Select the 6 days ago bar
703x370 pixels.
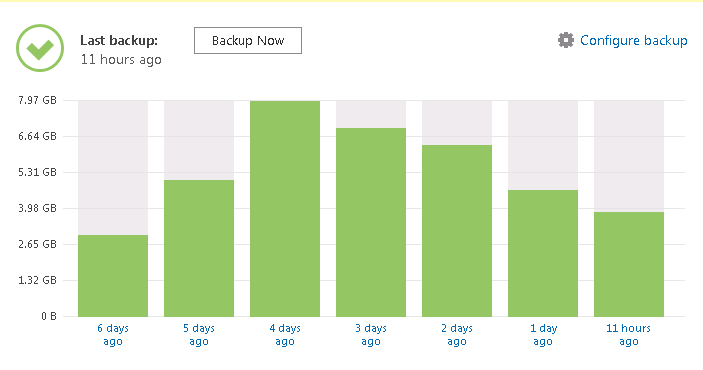pyautogui.click(x=113, y=276)
